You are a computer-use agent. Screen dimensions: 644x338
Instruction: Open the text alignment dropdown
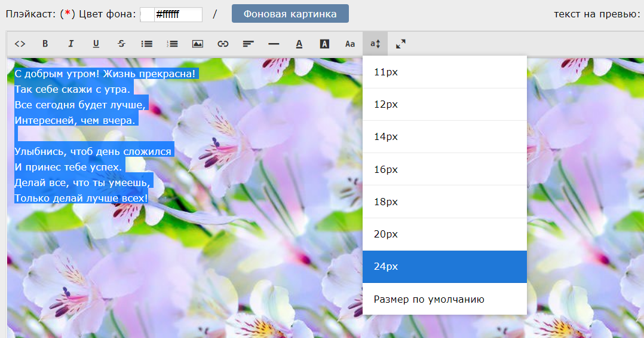[x=249, y=44]
